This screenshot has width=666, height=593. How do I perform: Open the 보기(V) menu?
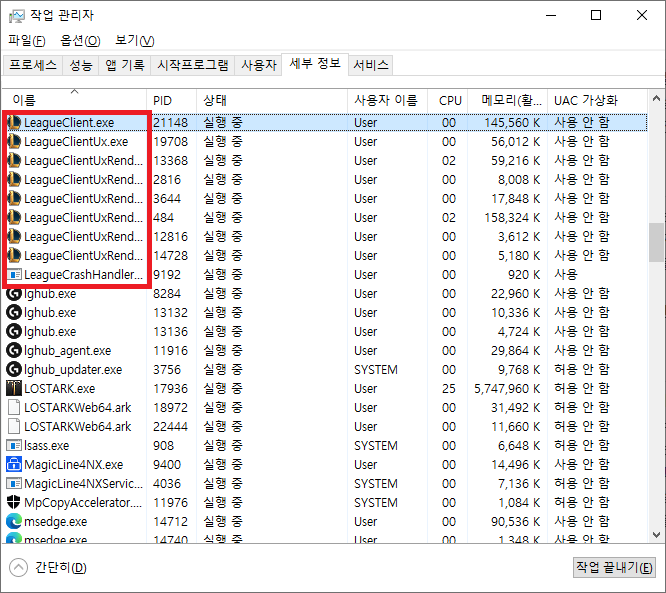pyautogui.click(x=135, y=41)
